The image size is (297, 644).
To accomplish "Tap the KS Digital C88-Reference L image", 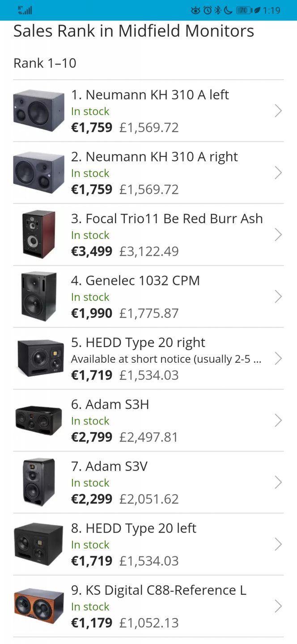I will pos(39,606).
